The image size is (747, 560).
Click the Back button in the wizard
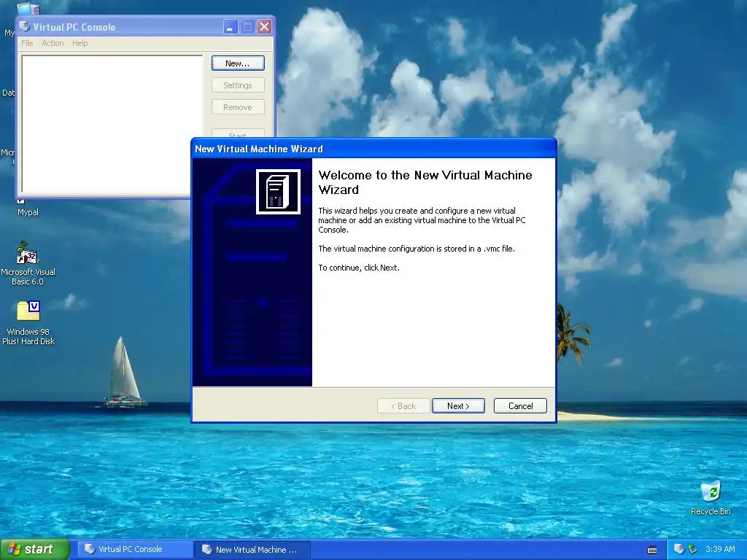click(x=403, y=405)
